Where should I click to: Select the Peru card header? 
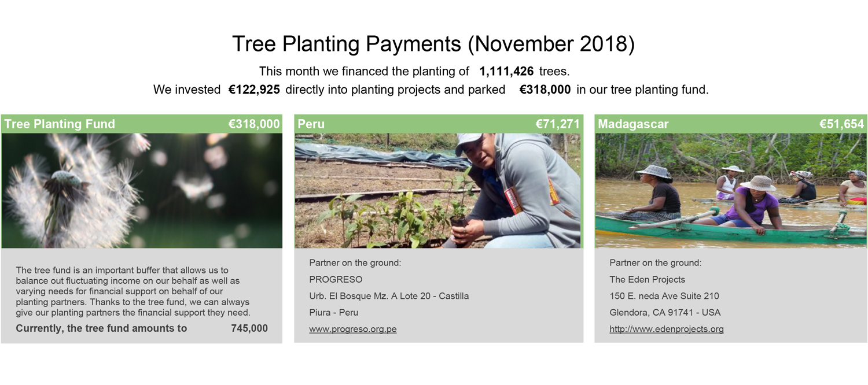coord(439,124)
